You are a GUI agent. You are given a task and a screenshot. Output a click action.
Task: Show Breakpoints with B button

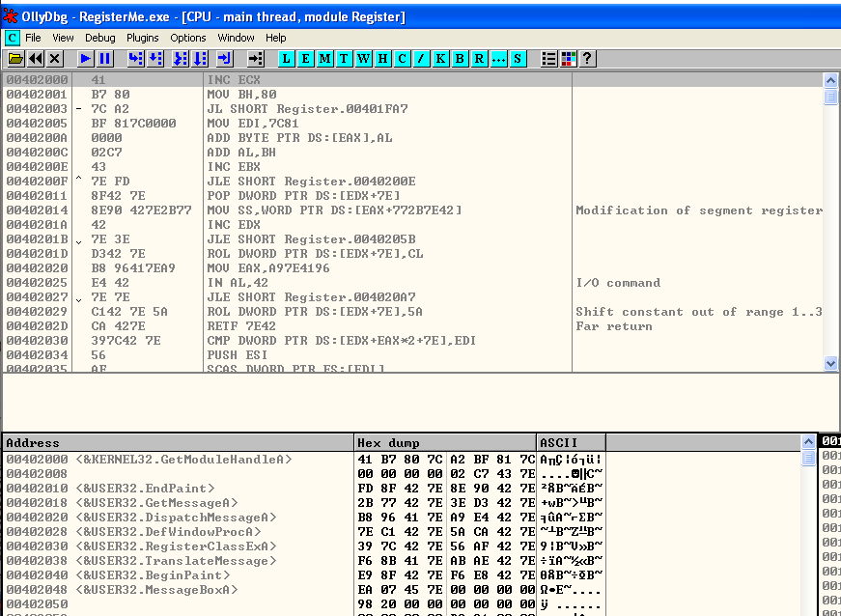460,59
